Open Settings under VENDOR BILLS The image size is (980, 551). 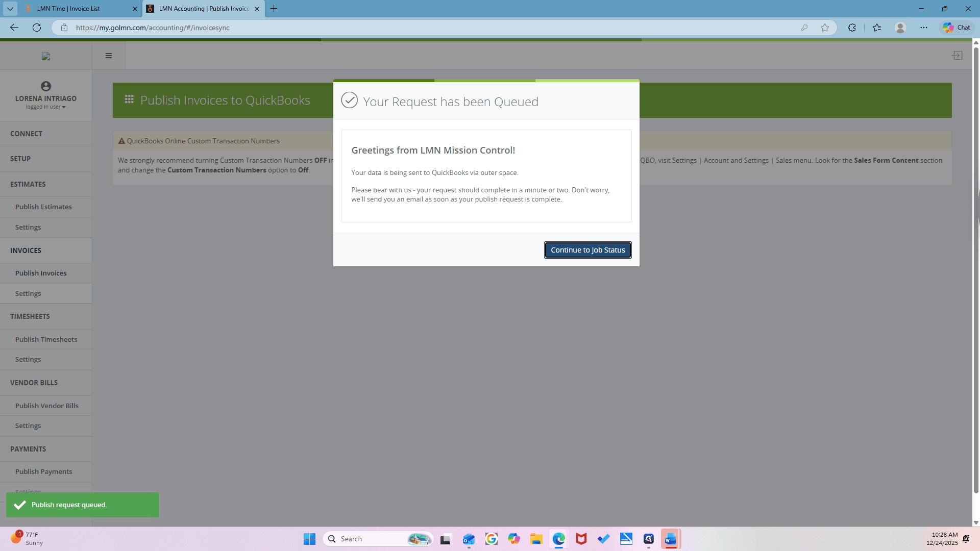pyautogui.click(x=46, y=425)
